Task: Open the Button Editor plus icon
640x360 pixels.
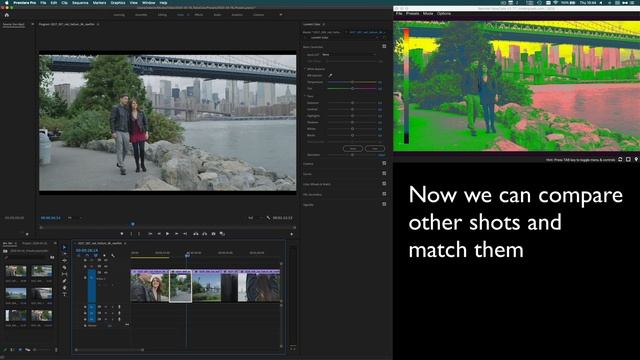Action: coord(291,234)
